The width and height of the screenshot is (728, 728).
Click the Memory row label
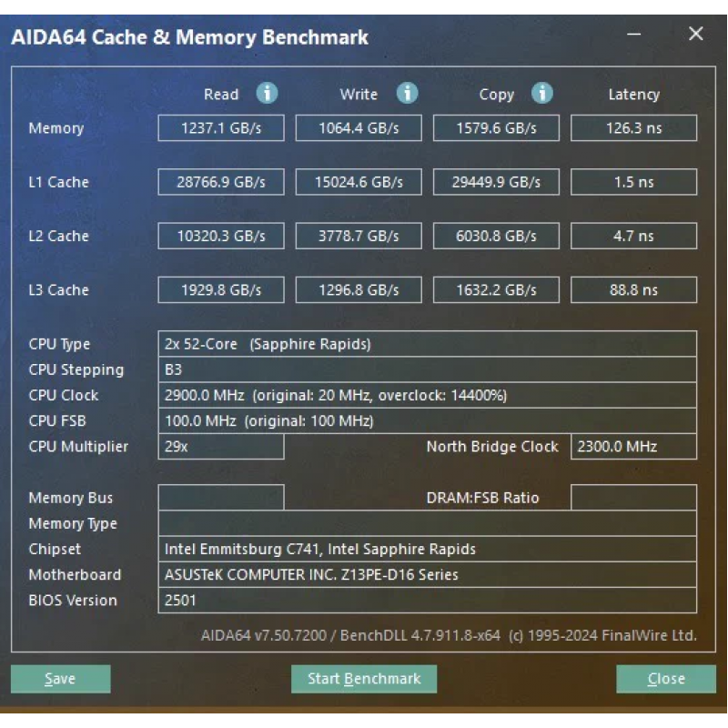point(56,128)
